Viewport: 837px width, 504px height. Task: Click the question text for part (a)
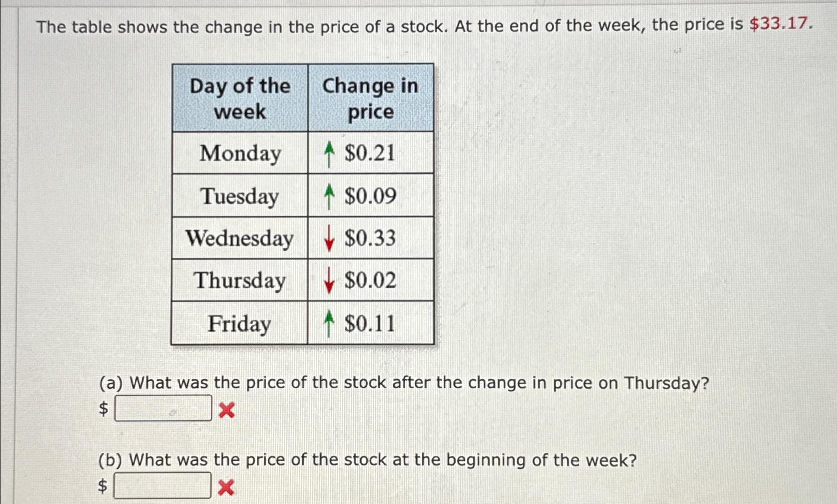401,383
